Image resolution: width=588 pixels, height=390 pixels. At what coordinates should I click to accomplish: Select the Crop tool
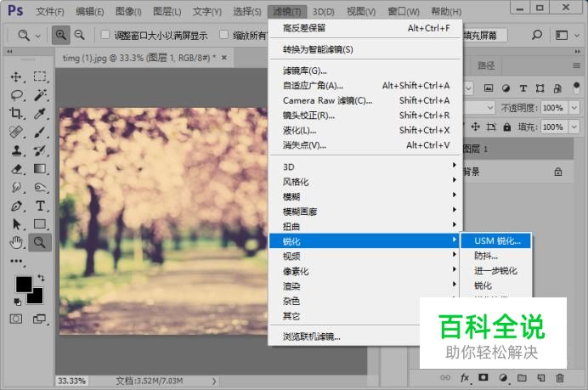point(16,113)
